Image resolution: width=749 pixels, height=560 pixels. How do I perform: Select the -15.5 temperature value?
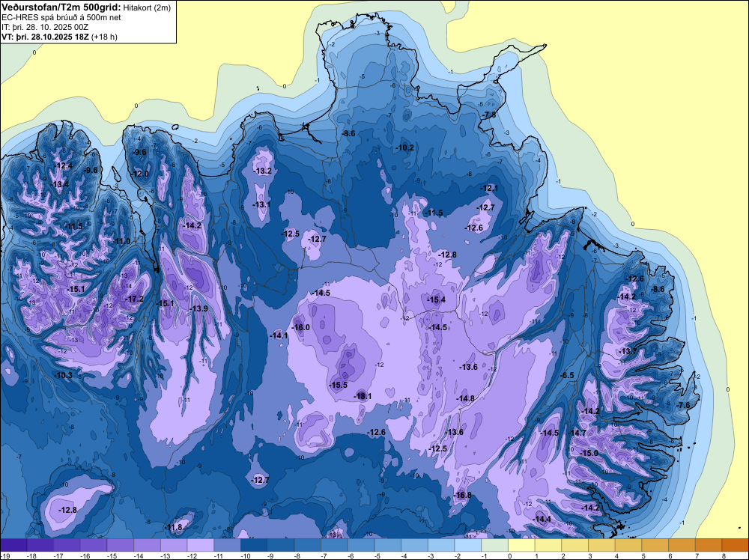[339, 385]
